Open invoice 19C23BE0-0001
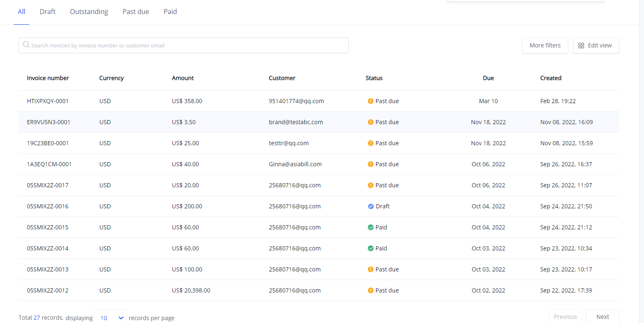The image size is (644, 323). point(47,143)
